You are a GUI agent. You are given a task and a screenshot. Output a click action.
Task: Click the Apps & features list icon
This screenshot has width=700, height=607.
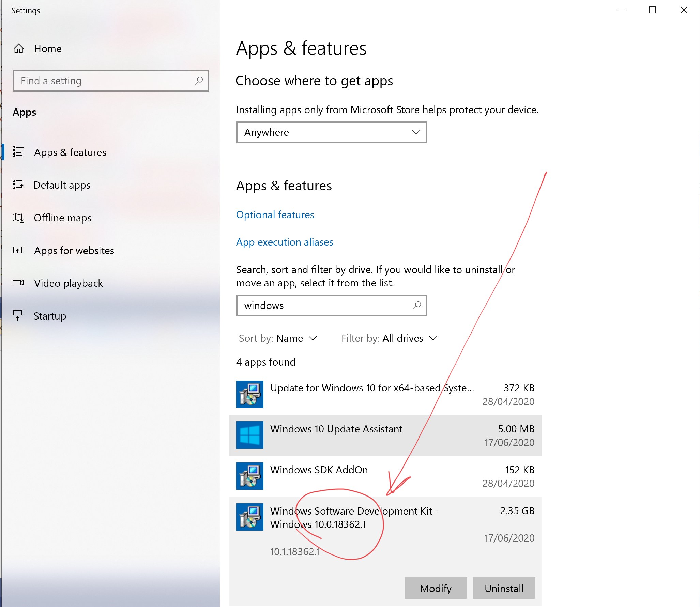(x=18, y=152)
